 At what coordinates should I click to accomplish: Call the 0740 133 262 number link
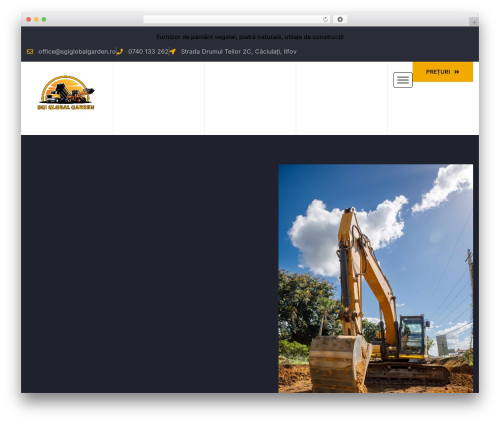[148, 52]
